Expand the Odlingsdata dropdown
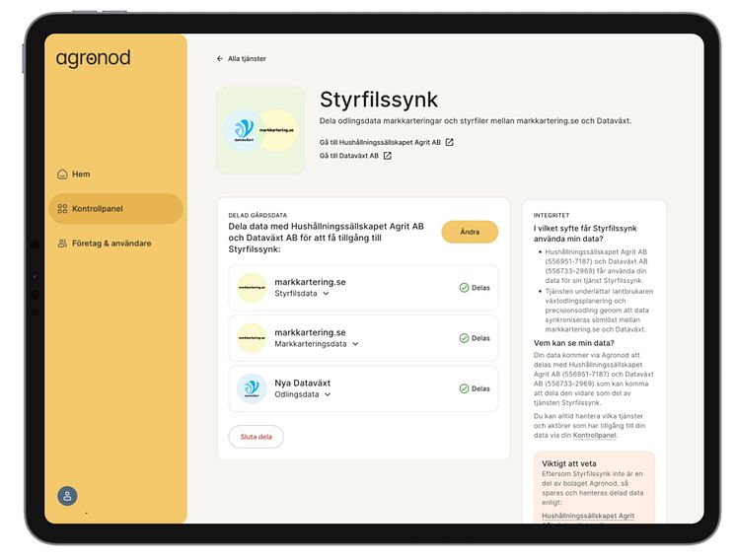Image resolution: width=736 pixels, height=560 pixels. pyautogui.click(x=328, y=394)
